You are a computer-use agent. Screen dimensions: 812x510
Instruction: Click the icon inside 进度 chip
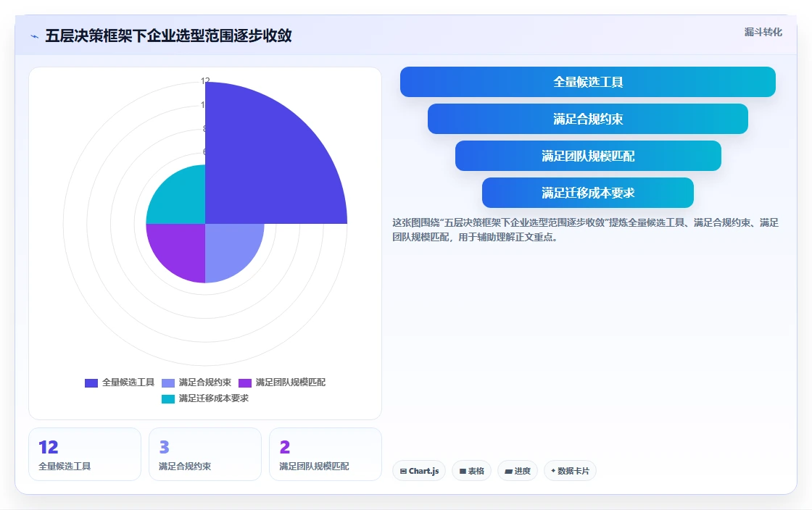tap(508, 471)
